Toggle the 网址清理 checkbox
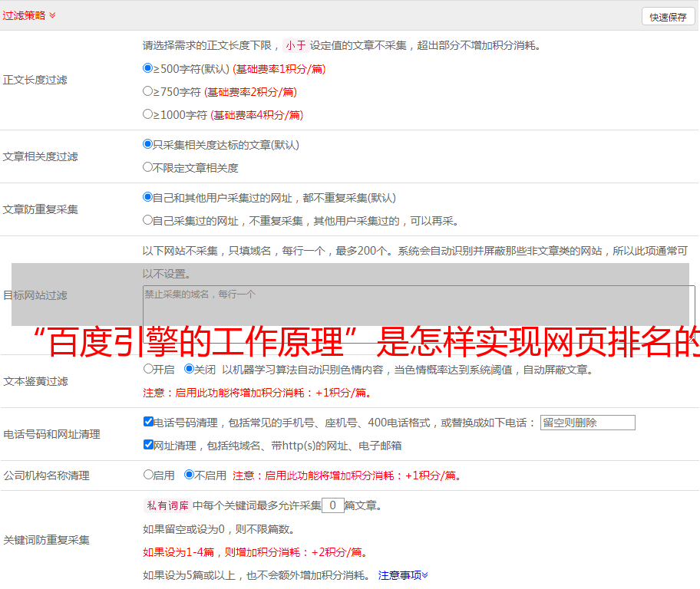The height and width of the screenshot is (589, 700). (x=149, y=445)
